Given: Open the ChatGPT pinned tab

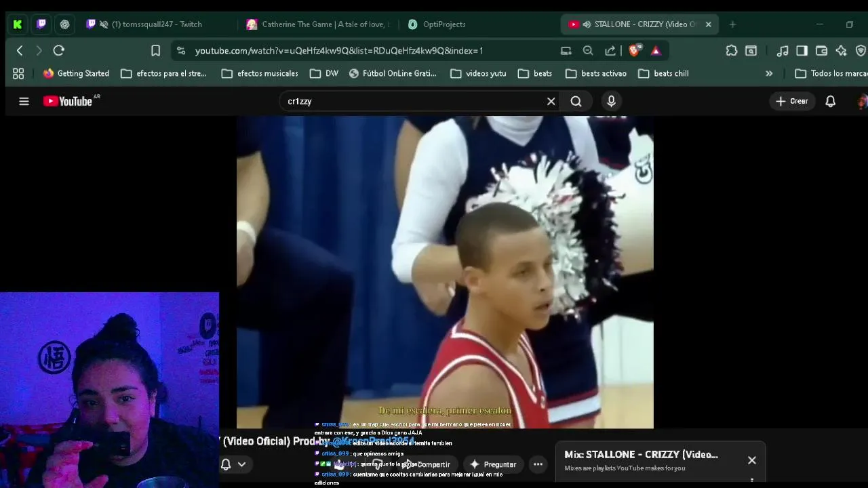Looking at the screenshot, I should point(64,24).
